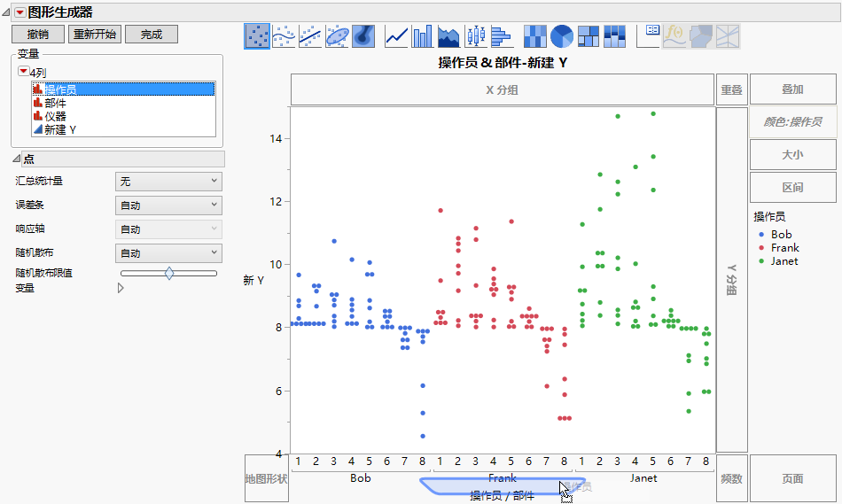Adjust the 随机散布限值 slider handle

coord(169,273)
